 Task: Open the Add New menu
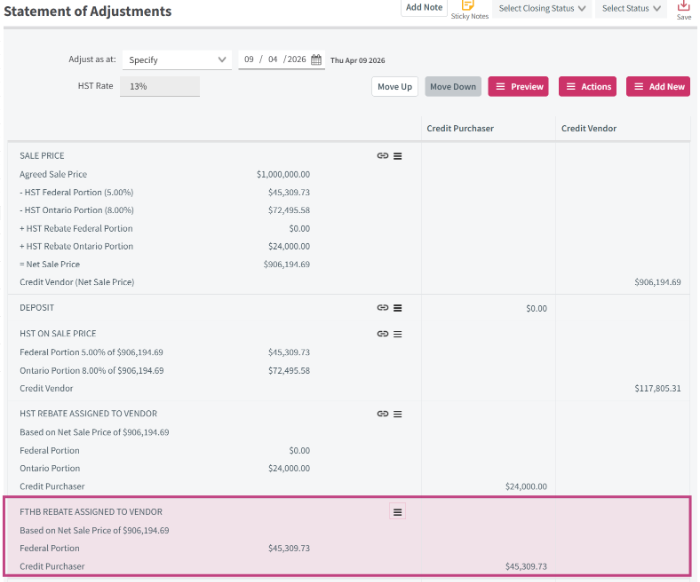pyautogui.click(x=658, y=87)
